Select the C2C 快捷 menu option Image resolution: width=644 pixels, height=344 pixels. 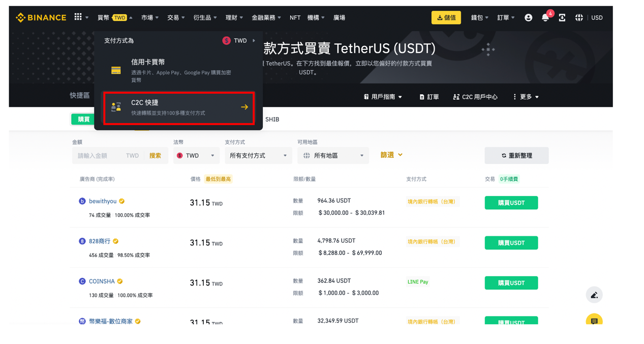pos(178,107)
